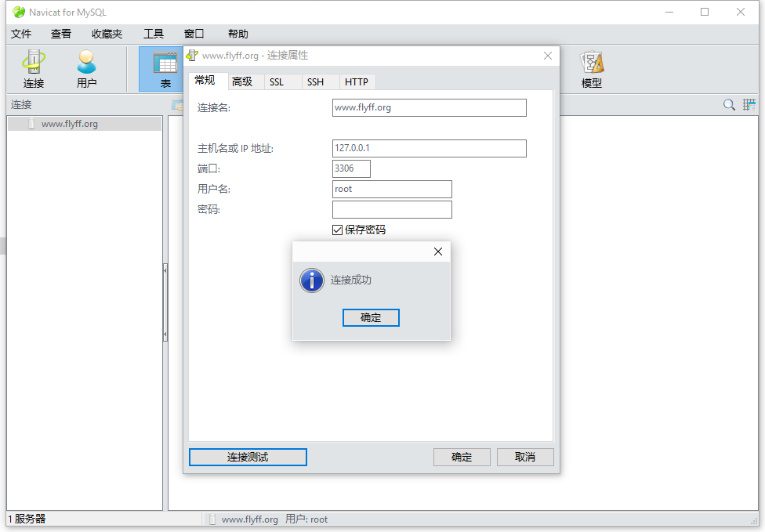Click the search magnifier icon in main window
This screenshot has height=532, width=765.
[729, 104]
